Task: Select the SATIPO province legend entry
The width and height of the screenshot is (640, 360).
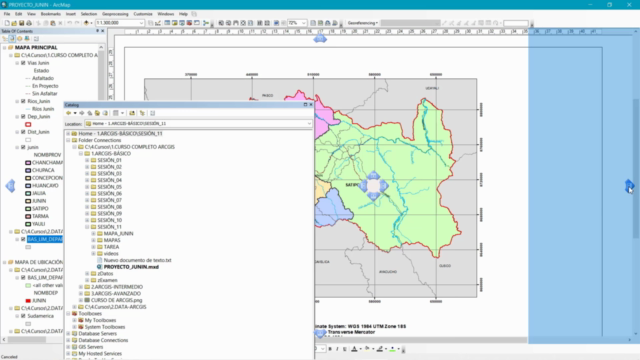Action: (40, 209)
